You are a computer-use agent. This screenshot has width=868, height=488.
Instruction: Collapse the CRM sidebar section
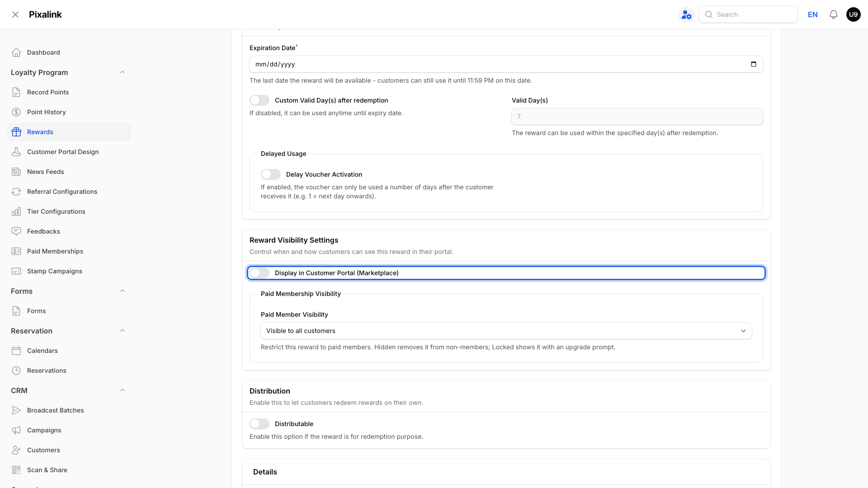[x=123, y=390]
